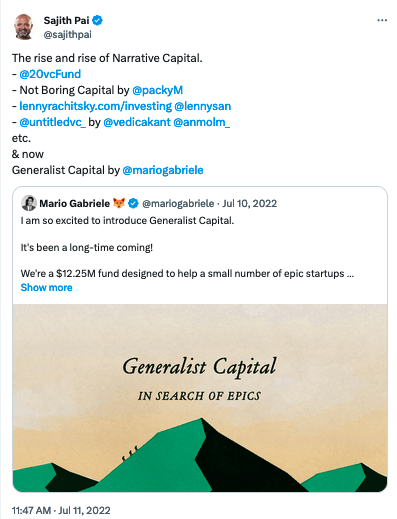The height and width of the screenshot is (519, 397).
Task: Open the @untitledvc_ mention
Action: (52, 122)
